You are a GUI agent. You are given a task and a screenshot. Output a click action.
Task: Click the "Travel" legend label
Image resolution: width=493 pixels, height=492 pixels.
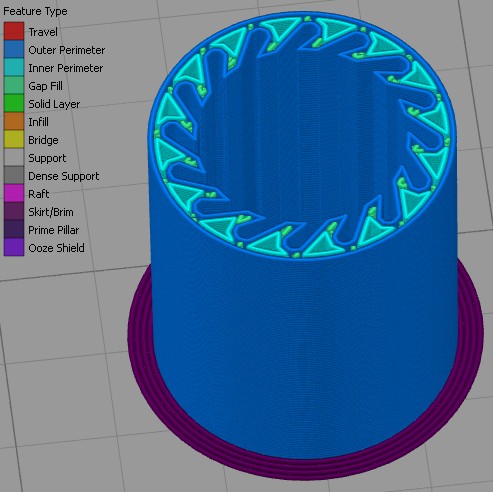tap(43, 32)
